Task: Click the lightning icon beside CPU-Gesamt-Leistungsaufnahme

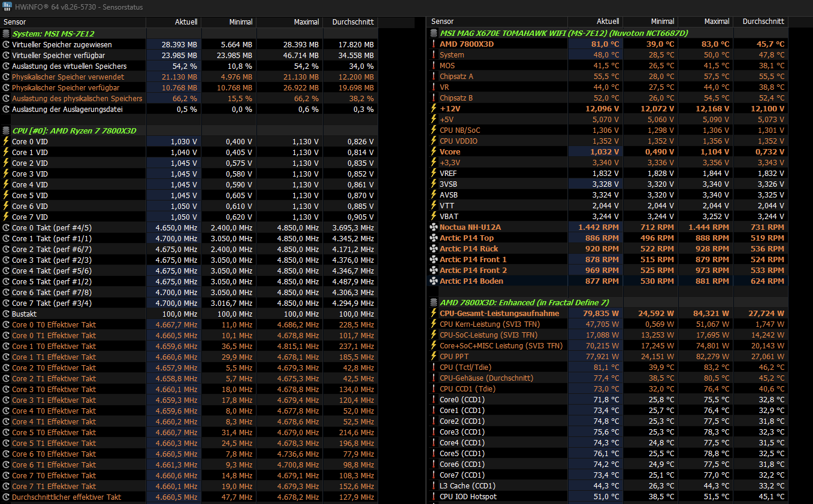Action: point(434,314)
